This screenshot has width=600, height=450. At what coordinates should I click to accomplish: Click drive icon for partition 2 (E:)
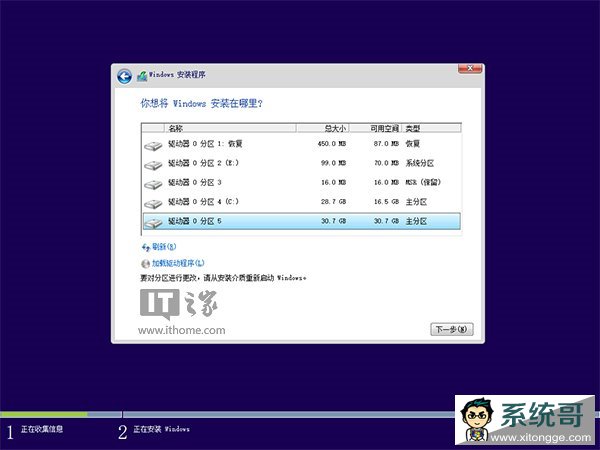153,165
